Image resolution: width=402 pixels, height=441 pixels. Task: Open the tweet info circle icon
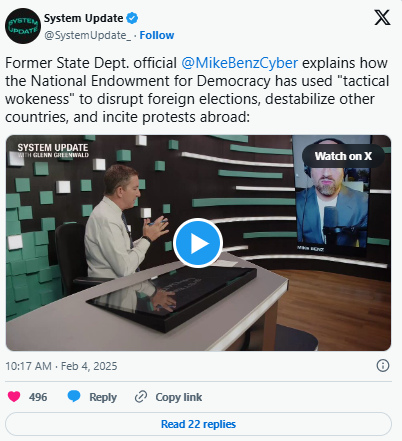383,366
